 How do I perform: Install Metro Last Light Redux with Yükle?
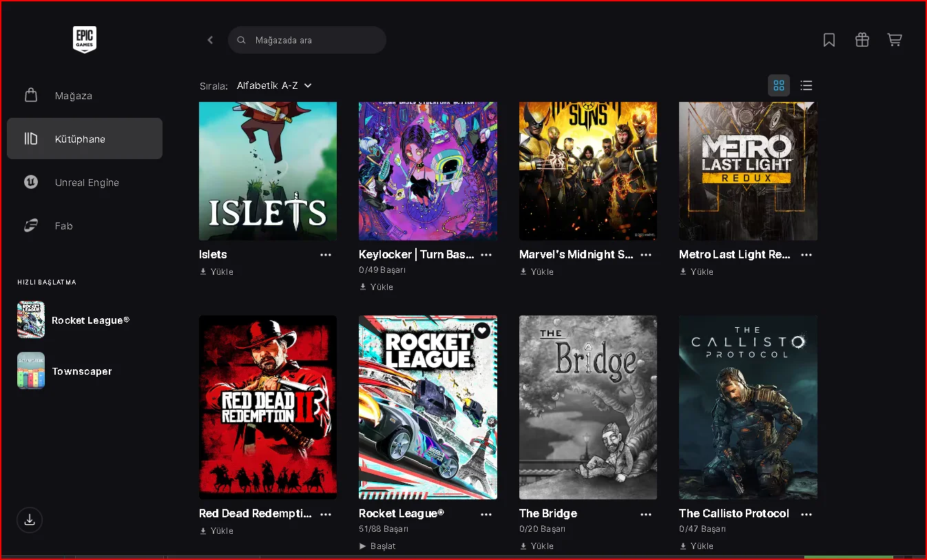697,272
